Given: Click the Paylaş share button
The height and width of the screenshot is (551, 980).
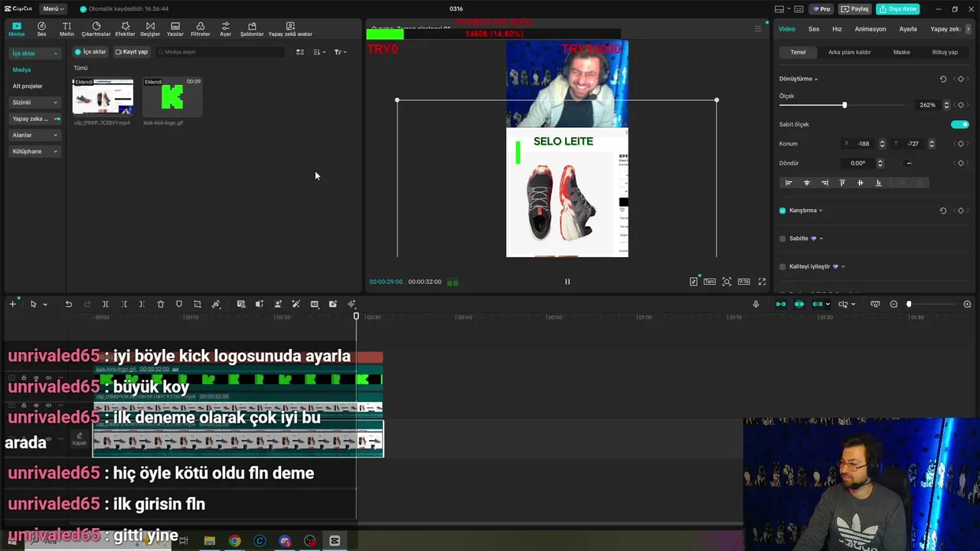Looking at the screenshot, I should point(855,9).
